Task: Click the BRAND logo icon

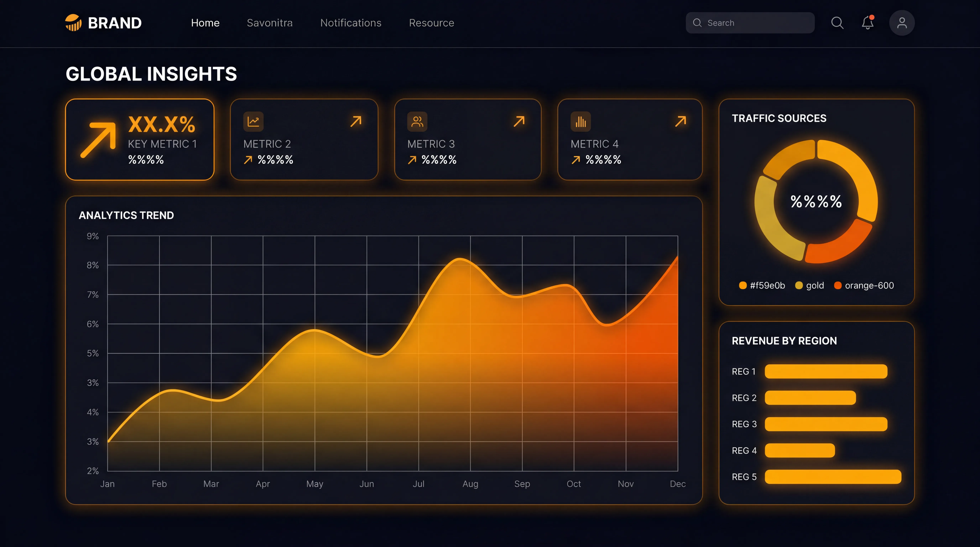Action: pos(73,22)
